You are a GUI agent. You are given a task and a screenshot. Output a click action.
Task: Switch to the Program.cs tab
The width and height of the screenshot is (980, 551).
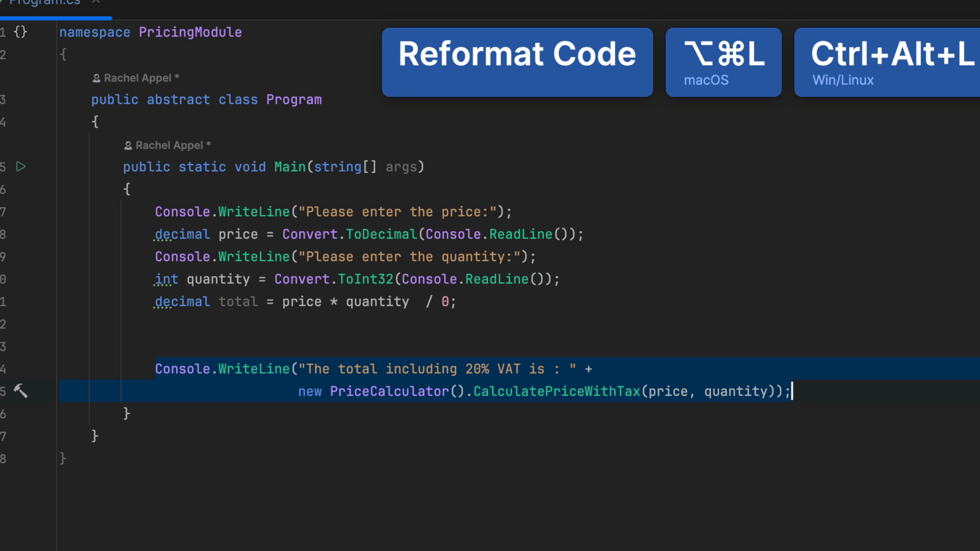(x=45, y=3)
